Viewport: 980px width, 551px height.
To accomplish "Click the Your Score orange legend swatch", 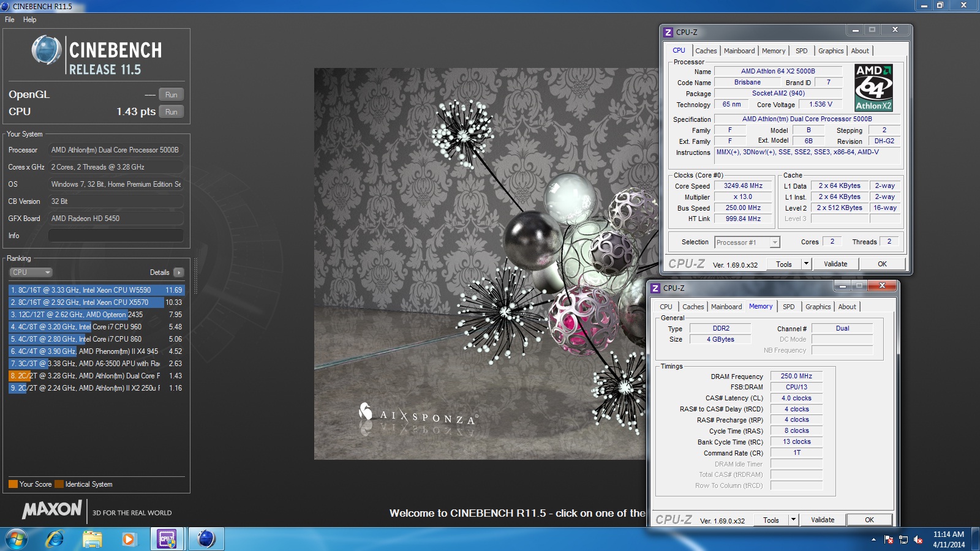I will click(13, 484).
